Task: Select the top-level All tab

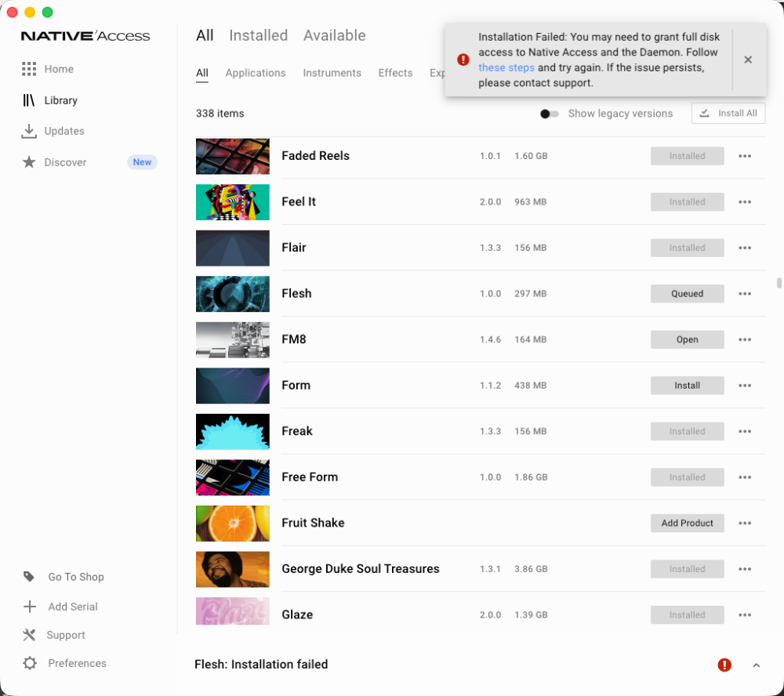Action: (205, 35)
